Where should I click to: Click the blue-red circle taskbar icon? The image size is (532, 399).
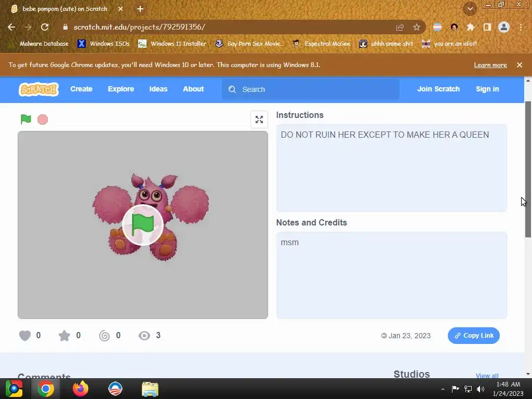click(x=115, y=389)
